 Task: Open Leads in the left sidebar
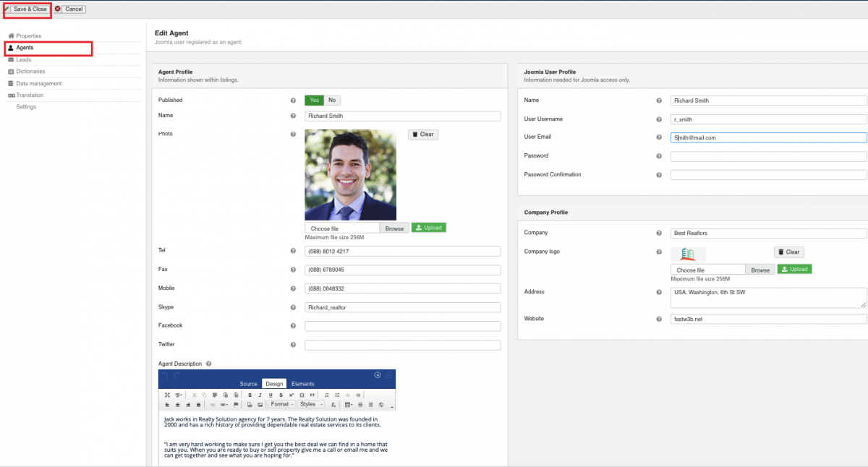24,60
